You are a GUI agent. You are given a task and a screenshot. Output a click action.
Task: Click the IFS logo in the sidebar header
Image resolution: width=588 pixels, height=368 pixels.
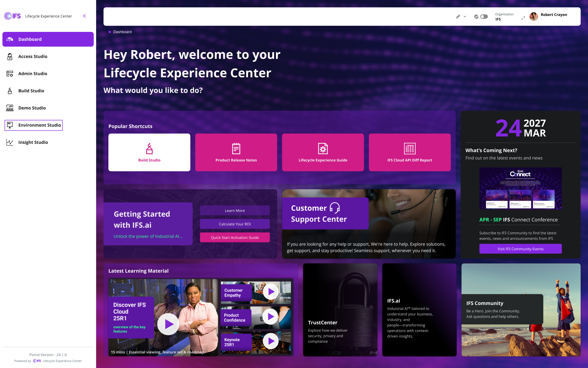(12, 16)
